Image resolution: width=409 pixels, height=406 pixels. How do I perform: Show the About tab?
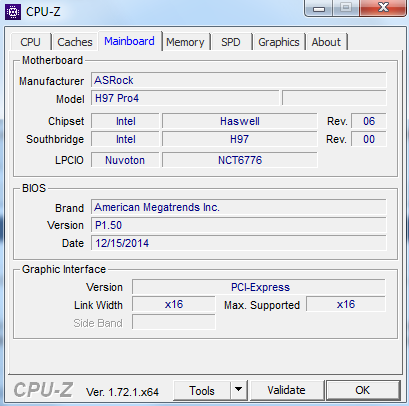point(326,42)
